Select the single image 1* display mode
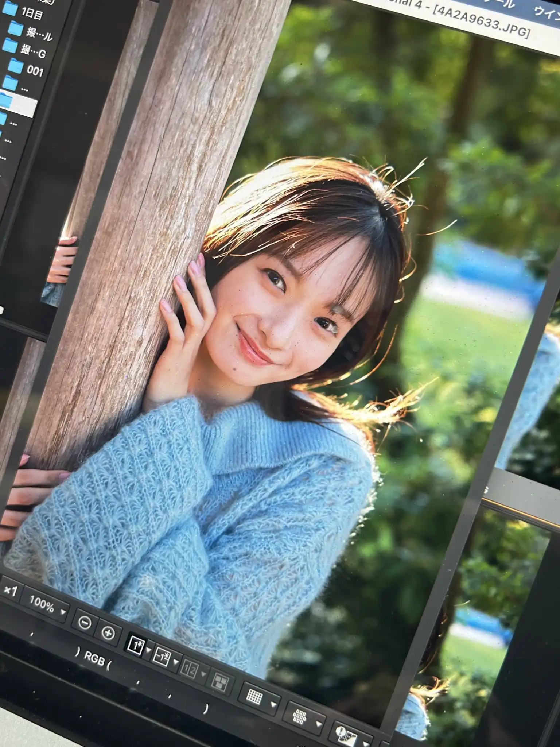The height and width of the screenshot is (747, 560). pyautogui.click(x=136, y=645)
